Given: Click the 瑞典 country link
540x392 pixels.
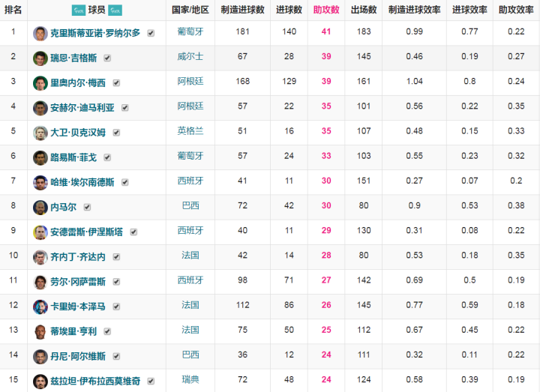Looking at the screenshot, I should pyautogui.click(x=189, y=379).
